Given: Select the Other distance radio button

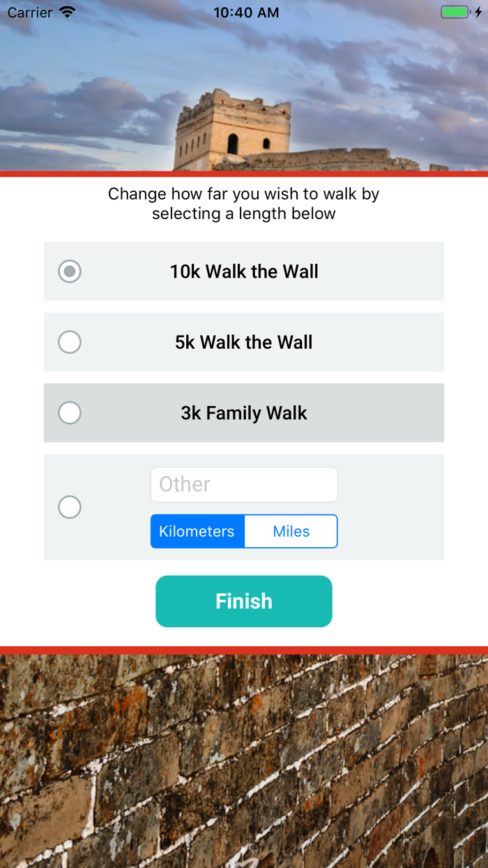Looking at the screenshot, I should (x=69, y=507).
